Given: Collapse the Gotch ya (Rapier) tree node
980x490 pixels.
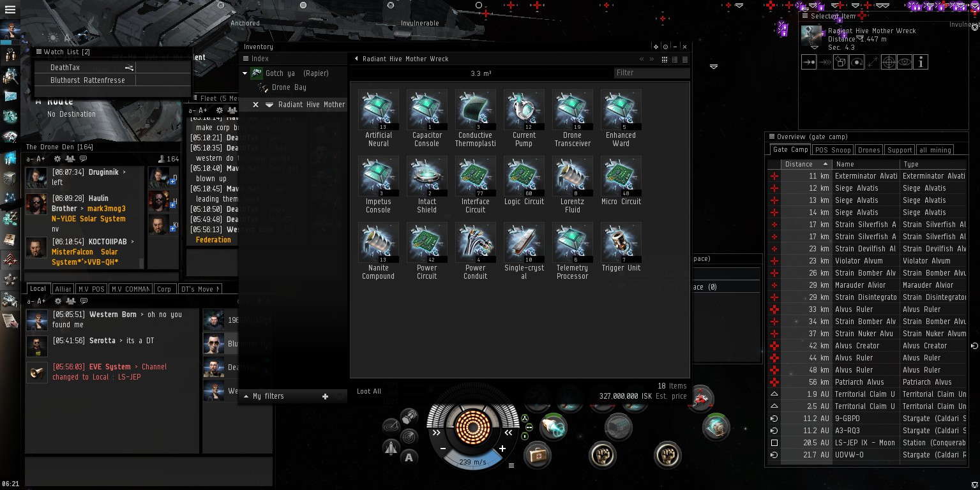Looking at the screenshot, I should pos(245,73).
